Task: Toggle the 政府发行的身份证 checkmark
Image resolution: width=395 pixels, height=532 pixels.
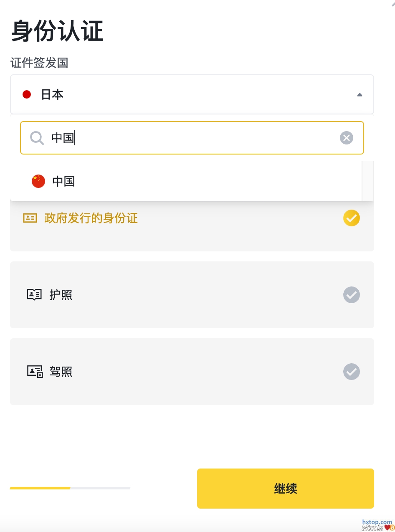Action: click(351, 218)
